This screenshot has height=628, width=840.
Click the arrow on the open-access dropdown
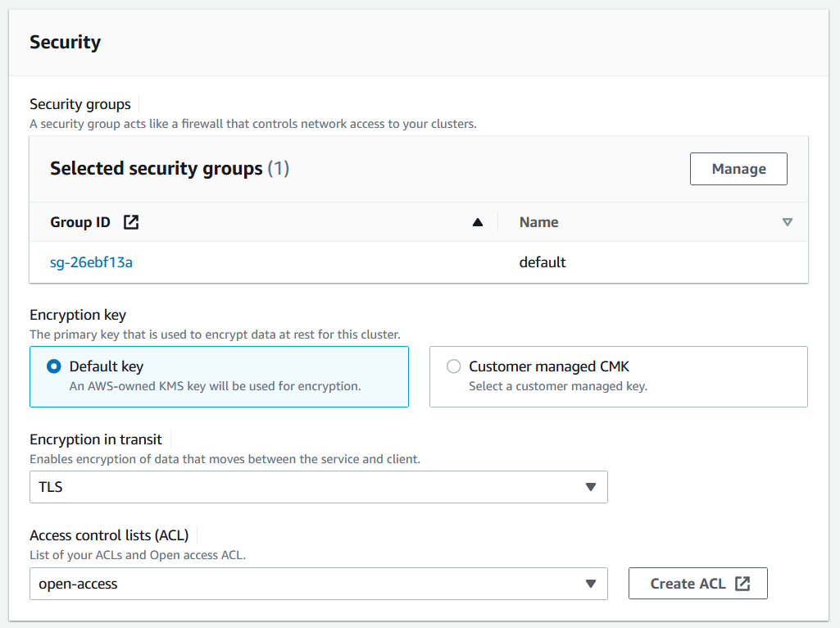click(591, 584)
